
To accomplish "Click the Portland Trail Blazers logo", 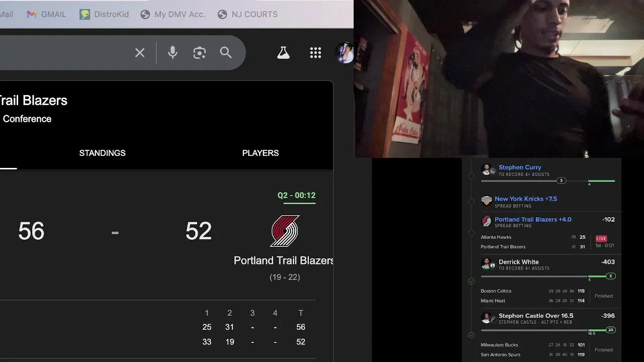I will 285,231.
